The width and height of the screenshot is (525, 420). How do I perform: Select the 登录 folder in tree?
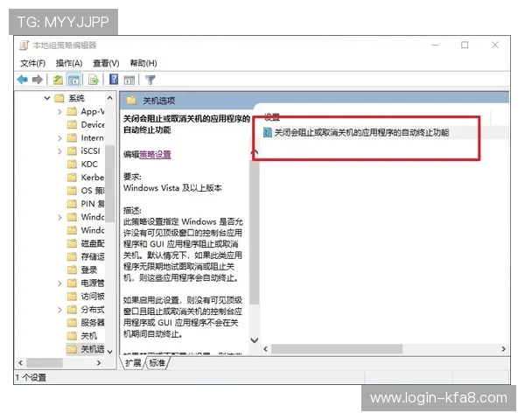(82, 270)
